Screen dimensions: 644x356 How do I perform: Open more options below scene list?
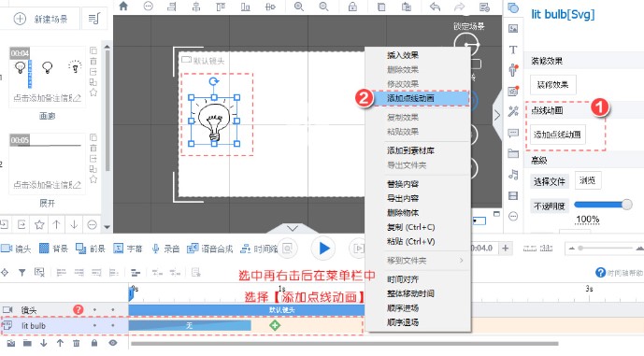pyautogui.click(x=92, y=224)
